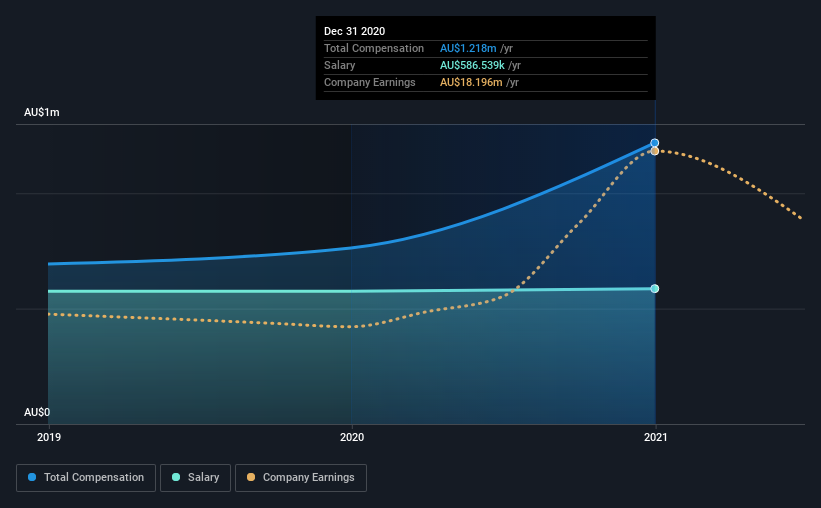Click the AU$18.196m company earnings value
The width and height of the screenshot is (821, 508).
coord(471,82)
